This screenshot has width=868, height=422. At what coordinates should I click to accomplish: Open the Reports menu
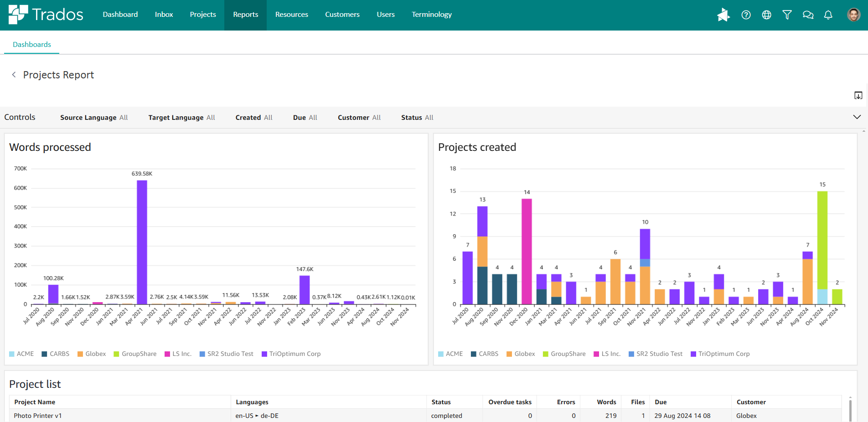tap(246, 15)
